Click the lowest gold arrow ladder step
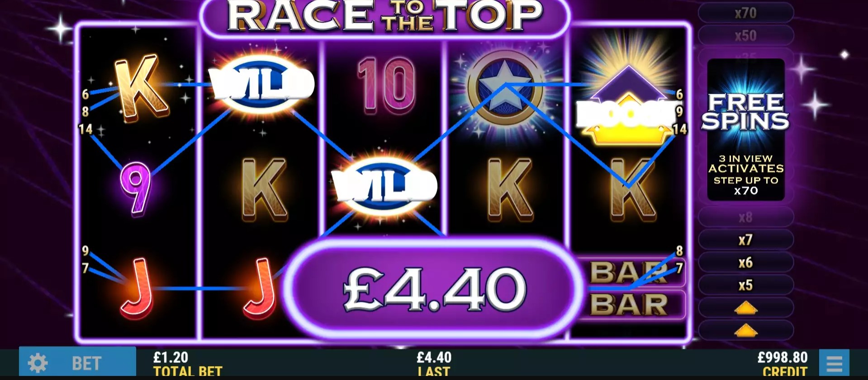Screen dimensions: 868x380 point(745,331)
